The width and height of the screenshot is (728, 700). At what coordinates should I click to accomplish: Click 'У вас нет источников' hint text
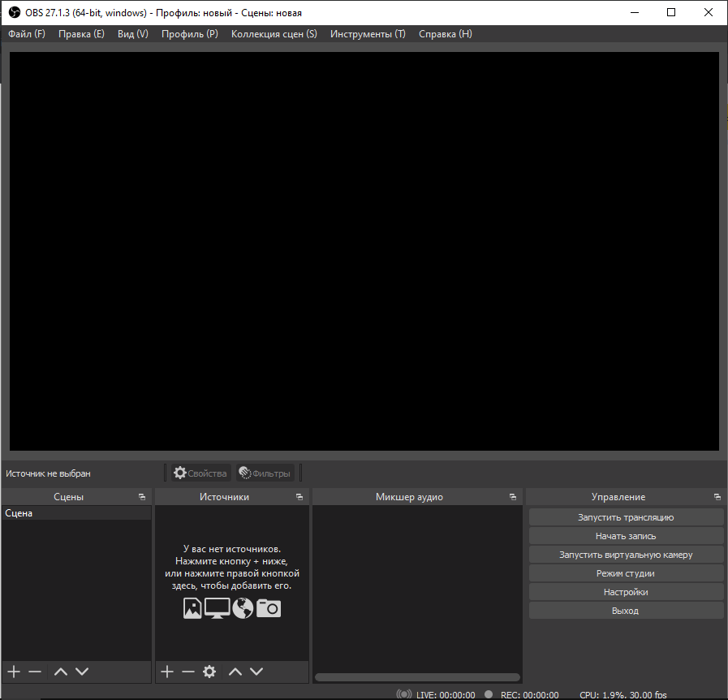click(231, 549)
